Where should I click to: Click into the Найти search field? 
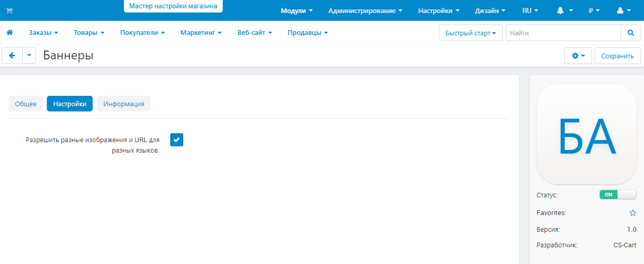coord(563,33)
